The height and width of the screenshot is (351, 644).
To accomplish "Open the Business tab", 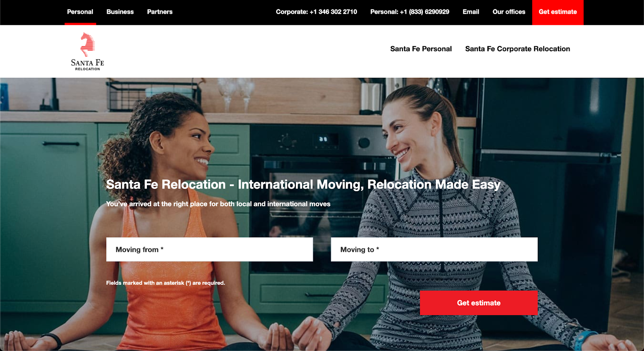I will (120, 12).
